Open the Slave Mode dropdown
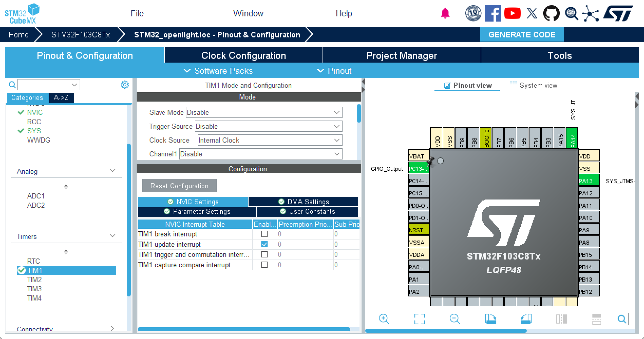644x339 pixels. (264, 112)
